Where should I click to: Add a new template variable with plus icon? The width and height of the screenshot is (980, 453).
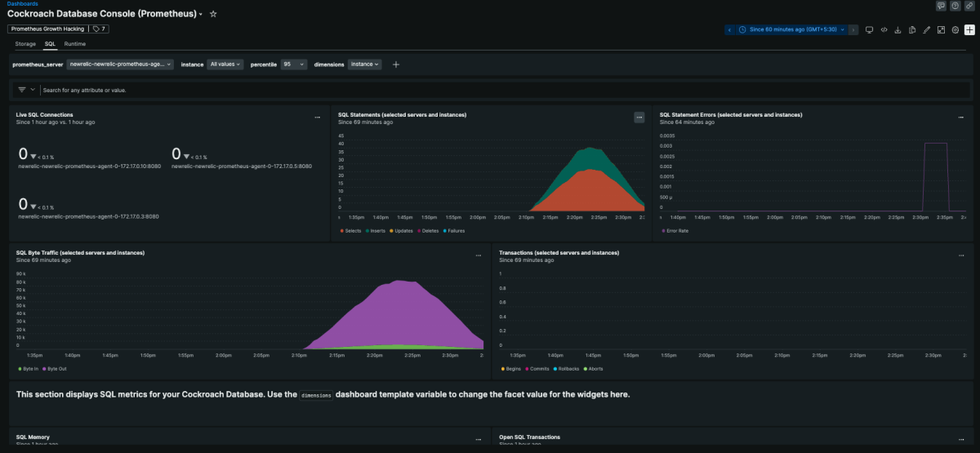click(396, 64)
